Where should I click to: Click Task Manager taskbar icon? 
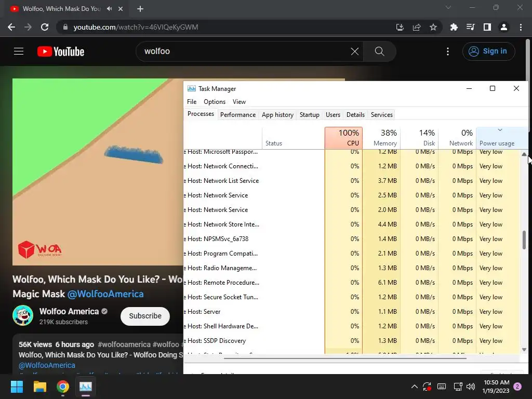pyautogui.click(x=86, y=387)
